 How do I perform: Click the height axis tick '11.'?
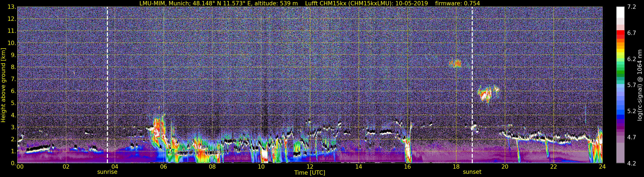12,31
